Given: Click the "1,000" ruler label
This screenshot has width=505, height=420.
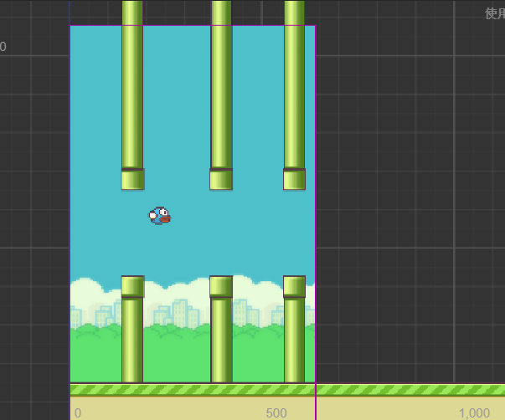Looking at the screenshot, I should click(x=474, y=413).
